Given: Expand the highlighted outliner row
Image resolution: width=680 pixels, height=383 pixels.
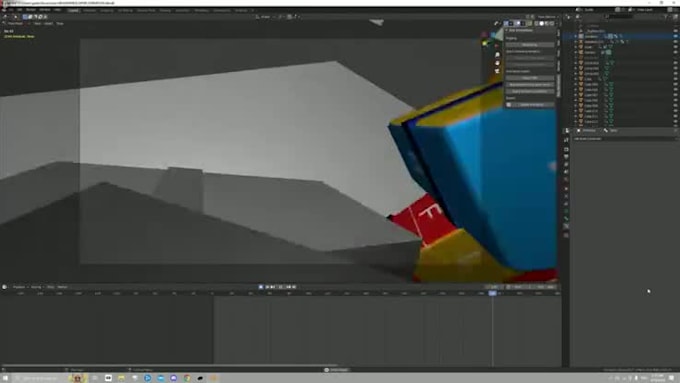Looking at the screenshot, I should (x=576, y=36).
